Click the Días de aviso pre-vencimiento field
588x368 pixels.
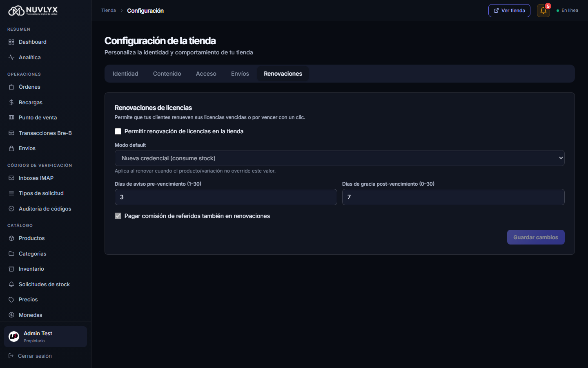226,197
